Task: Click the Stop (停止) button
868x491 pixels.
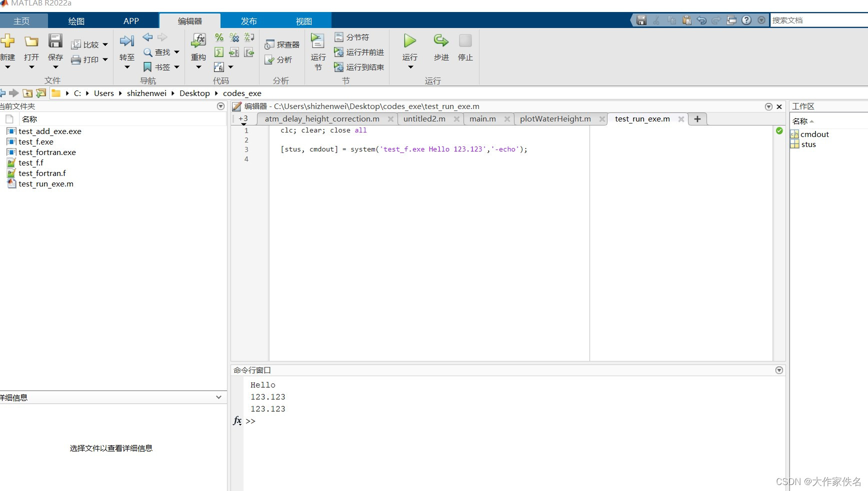Action: (465, 40)
